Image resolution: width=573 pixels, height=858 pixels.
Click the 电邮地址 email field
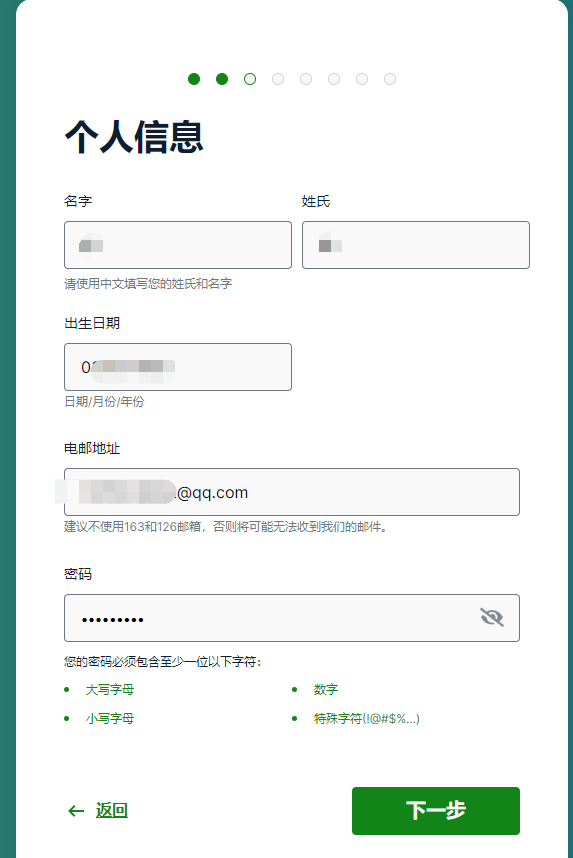pos(292,492)
